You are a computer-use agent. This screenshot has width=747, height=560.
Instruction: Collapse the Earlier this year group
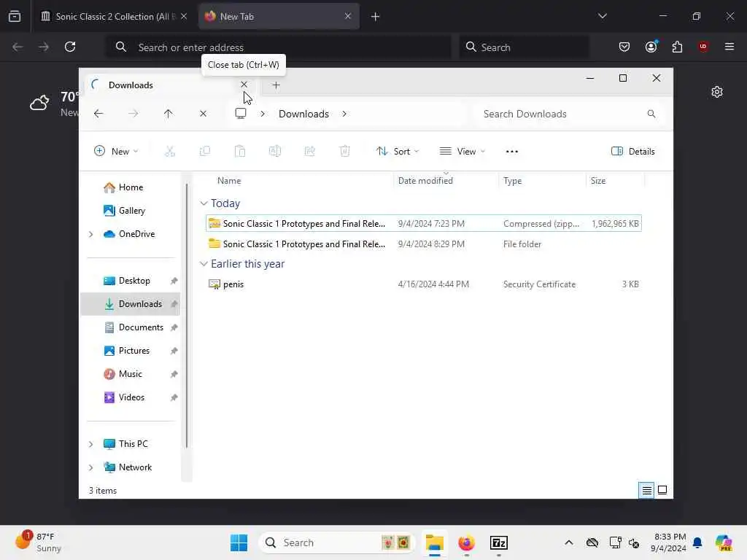click(x=204, y=264)
